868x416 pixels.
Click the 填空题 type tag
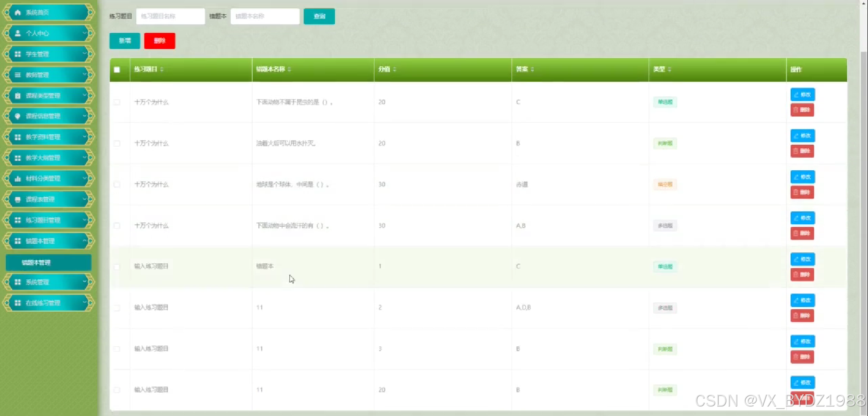coord(665,185)
